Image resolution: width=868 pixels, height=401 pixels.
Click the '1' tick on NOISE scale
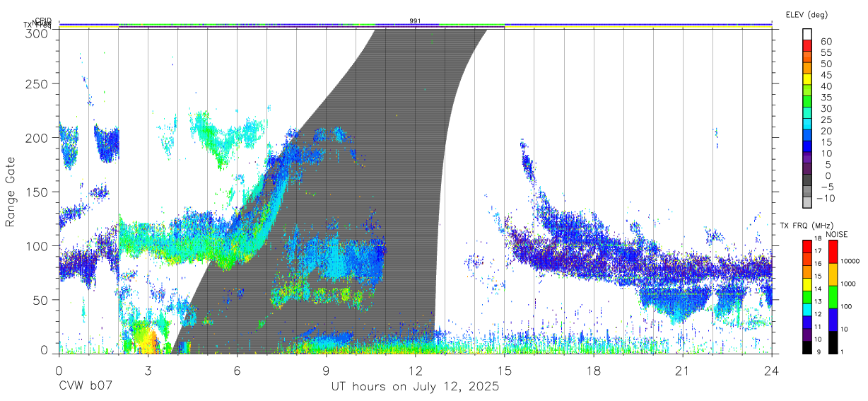point(842,351)
